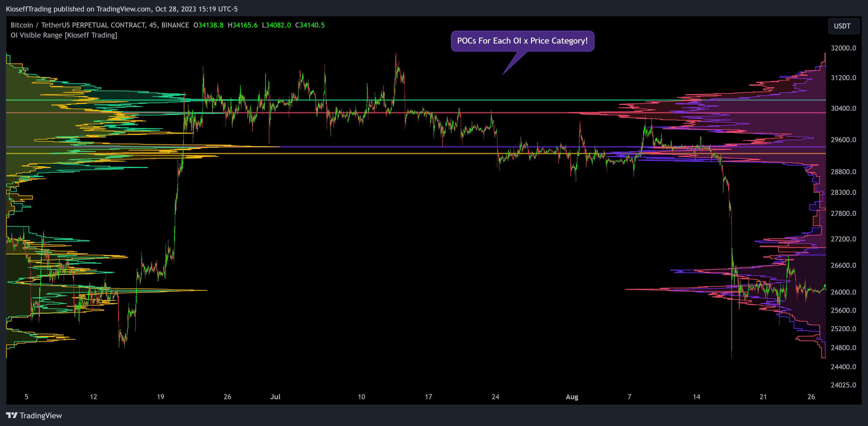Screen dimensions: 868x426
Task: Click the 26000.0 price axis label
Action: click(843, 292)
